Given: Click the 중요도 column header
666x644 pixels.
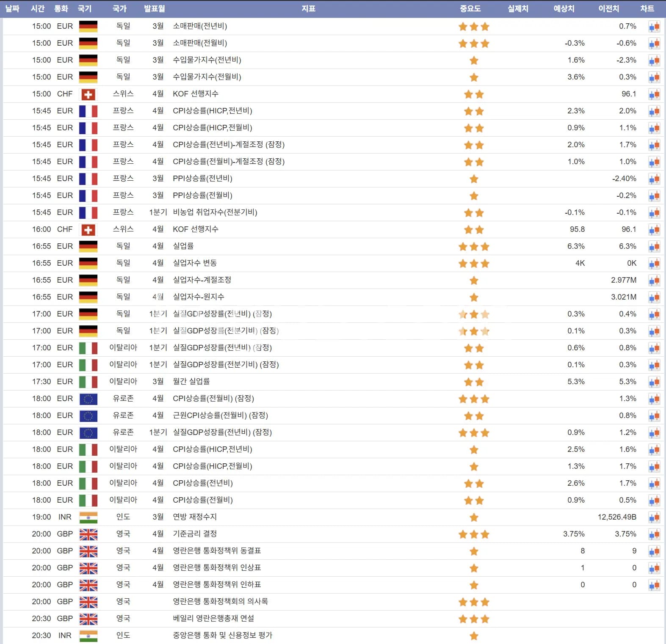Looking at the screenshot, I should (470, 8).
